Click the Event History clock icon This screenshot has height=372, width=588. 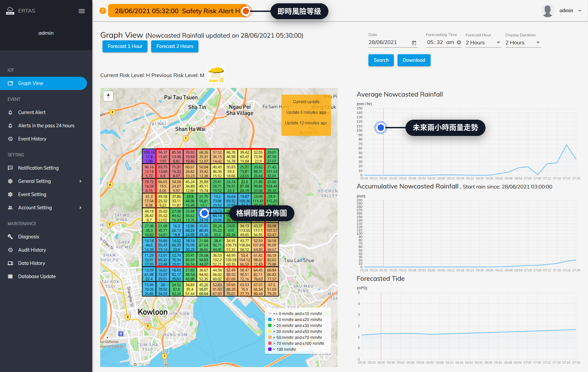10,139
